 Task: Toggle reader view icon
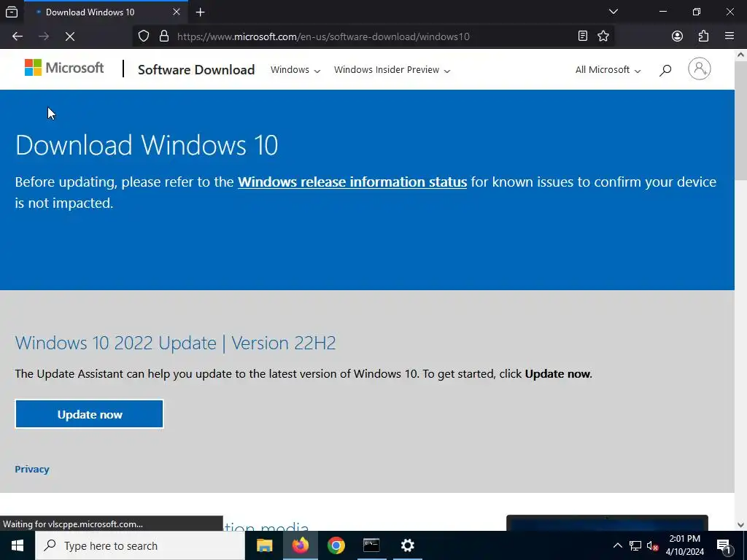click(583, 36)
